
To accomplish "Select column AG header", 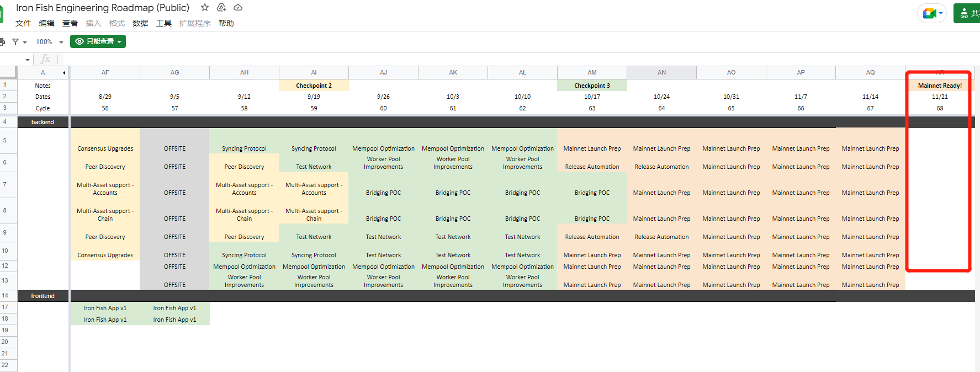I will point(174,73).
